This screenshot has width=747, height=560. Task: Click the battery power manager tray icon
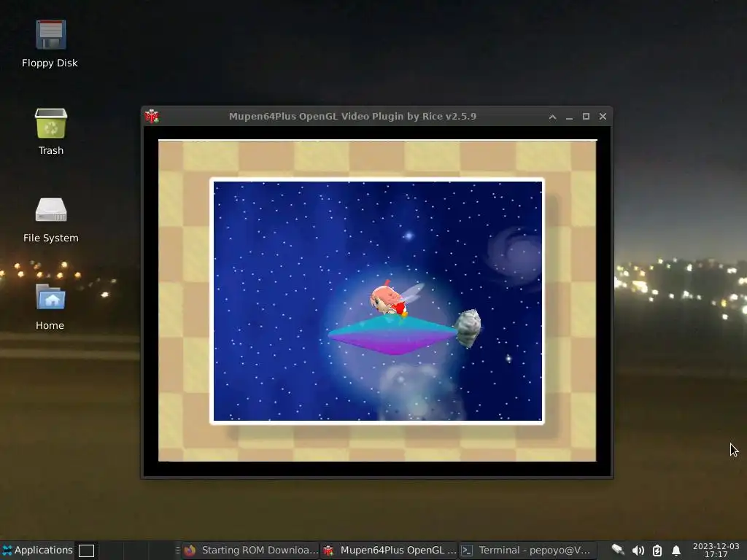[657, 551]
